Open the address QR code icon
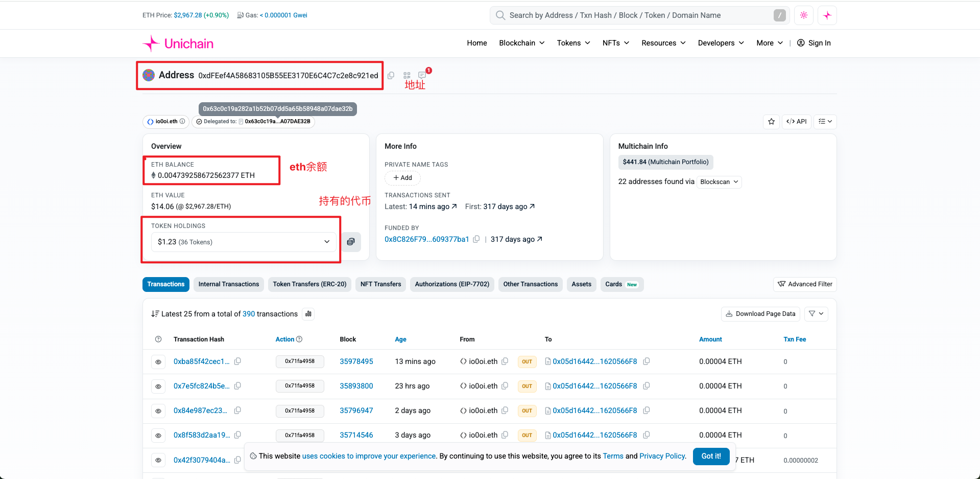 [407, 76]
